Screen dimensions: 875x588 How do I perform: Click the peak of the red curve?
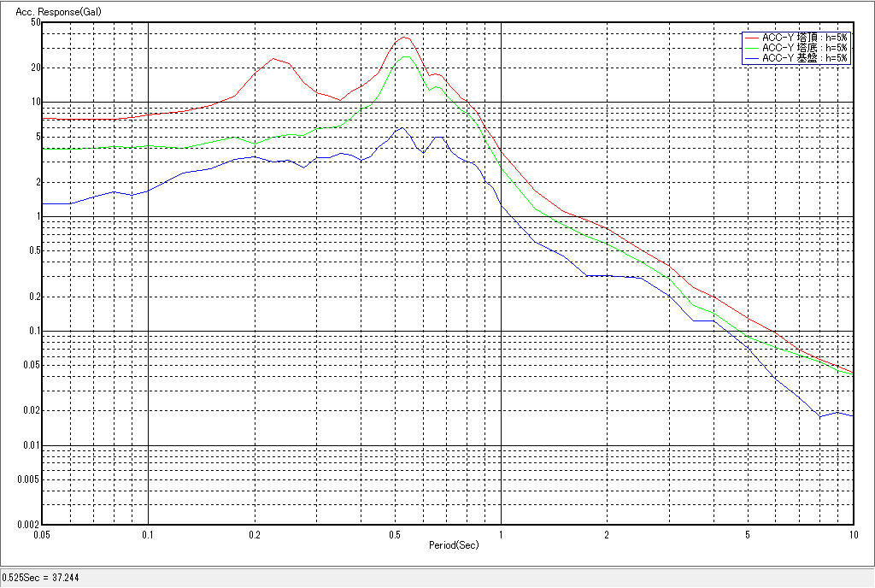coord(404,37)
